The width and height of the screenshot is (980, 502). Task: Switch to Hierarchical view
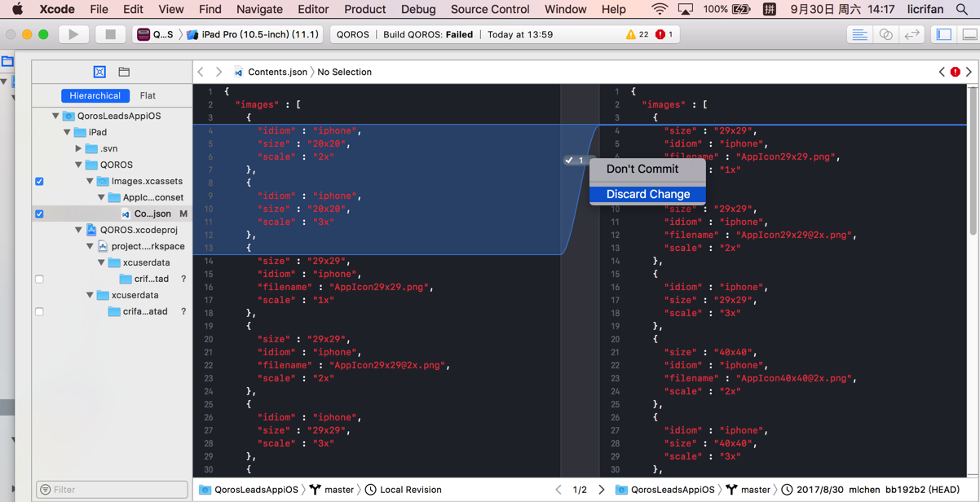tap(95, 95)
